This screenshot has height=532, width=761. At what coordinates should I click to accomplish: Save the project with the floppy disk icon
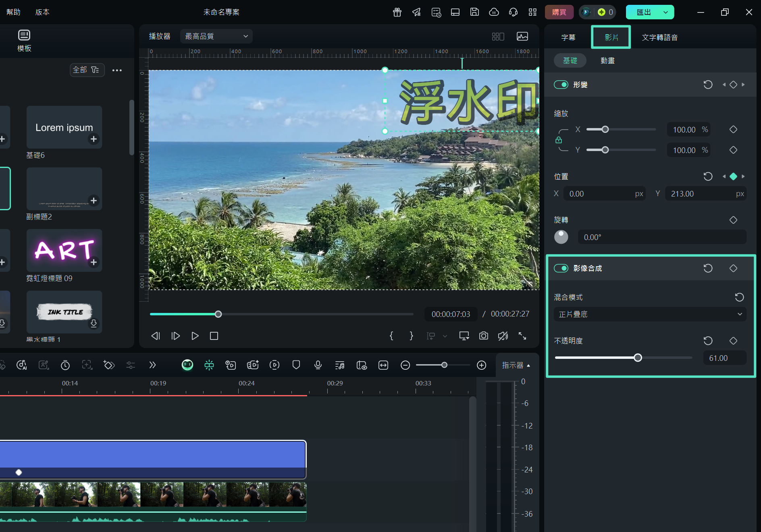pyautogui.click(x=474, y=12)
